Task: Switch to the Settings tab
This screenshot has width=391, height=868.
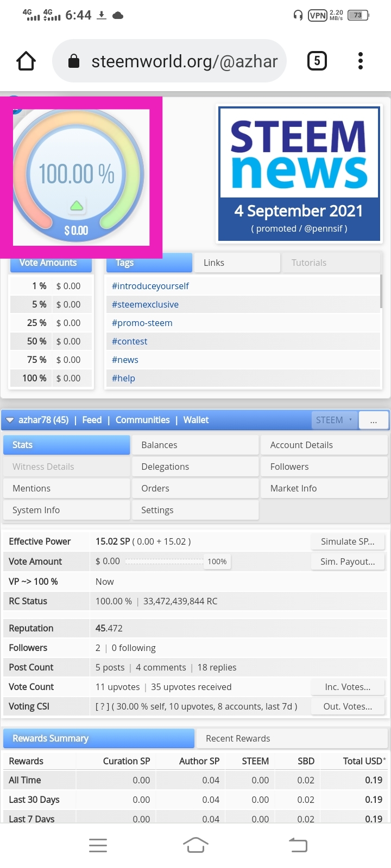Action: tap(195, 510)
